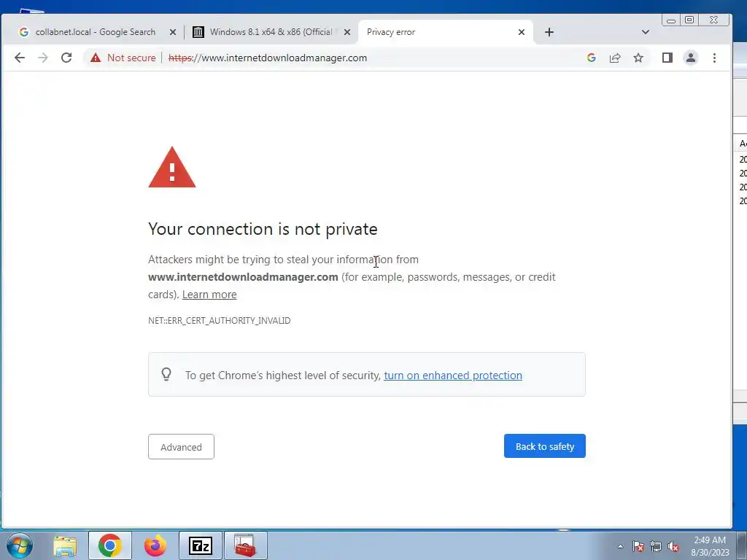
Task: Click the red warning triangle icon
Action: tap(172, 167)
